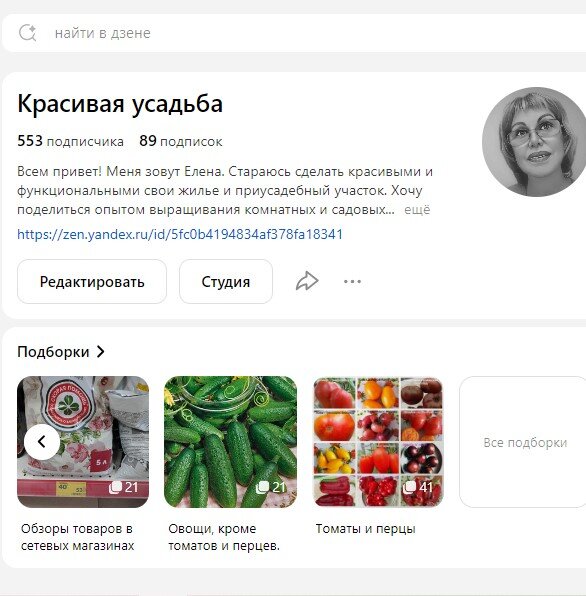The height and width of the screenshot is (596, 586).
Task: Open the Томаты и перцы collection thumbnail
Action: click(x=378, y=442)
